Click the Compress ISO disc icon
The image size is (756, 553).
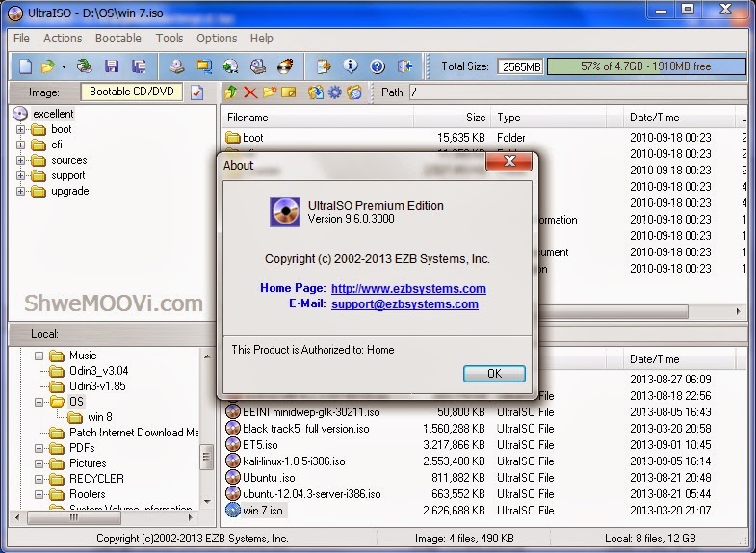230,66
